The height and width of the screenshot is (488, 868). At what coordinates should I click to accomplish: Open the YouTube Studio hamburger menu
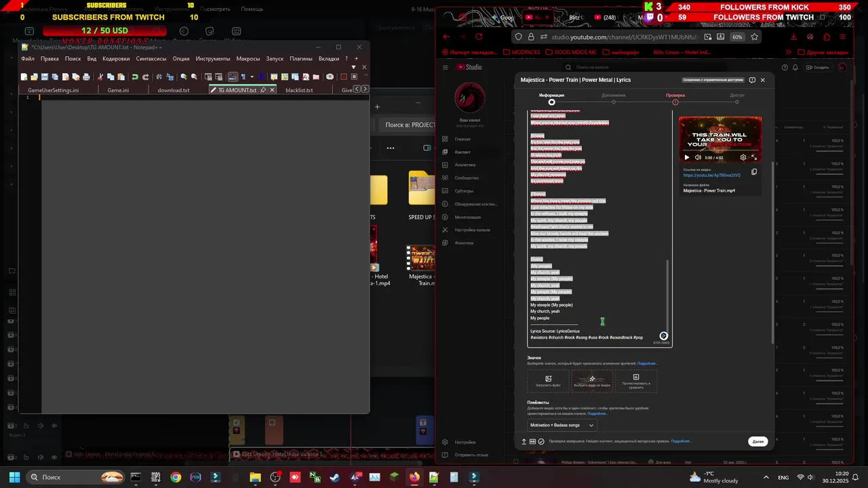(446, 67)
